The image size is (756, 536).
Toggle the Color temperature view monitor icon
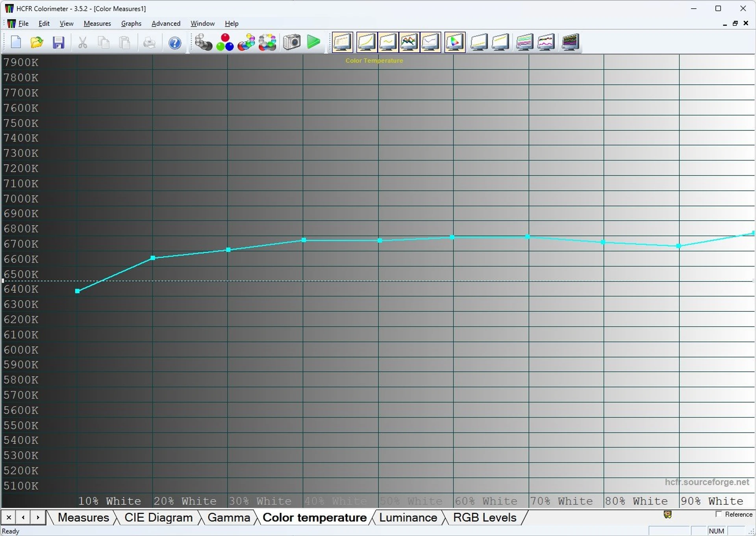(430, 42)
